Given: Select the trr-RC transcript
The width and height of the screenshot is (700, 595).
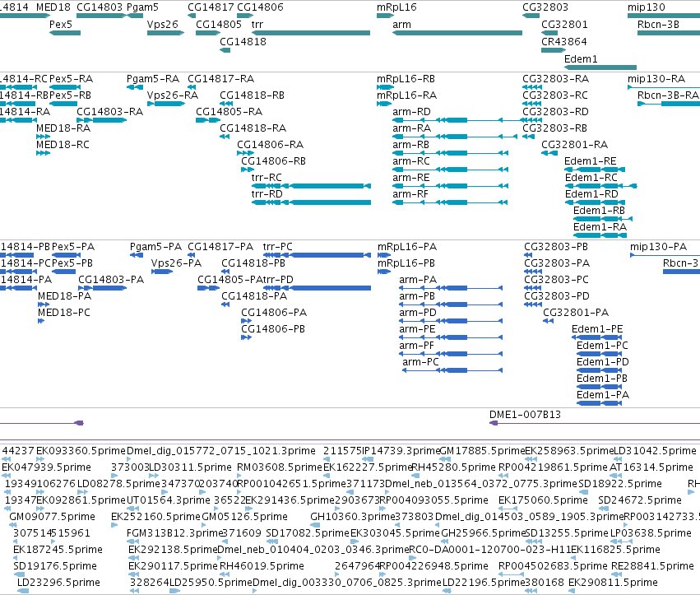Looking at the screenshot, I should pyautogui.click(x=311, y=186).
